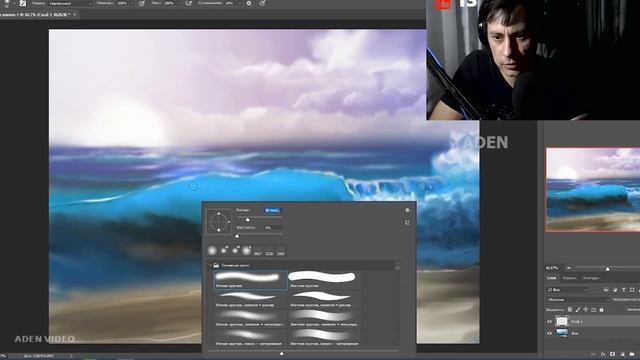Click the Navigator preview thumbnail
Viewport: 640px width, 360px height.
[x=593, y=190]
